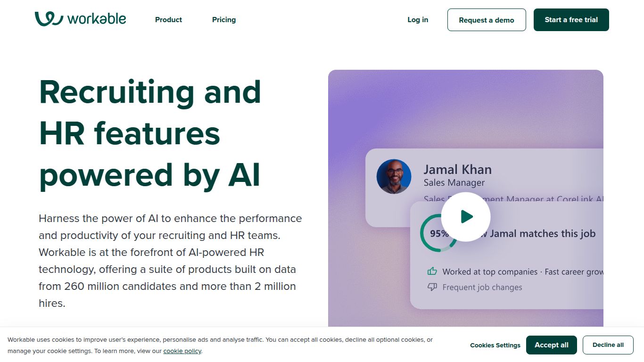The image size is (644, 362).
Task: Open the Product menu
Action: coord(168,20)
